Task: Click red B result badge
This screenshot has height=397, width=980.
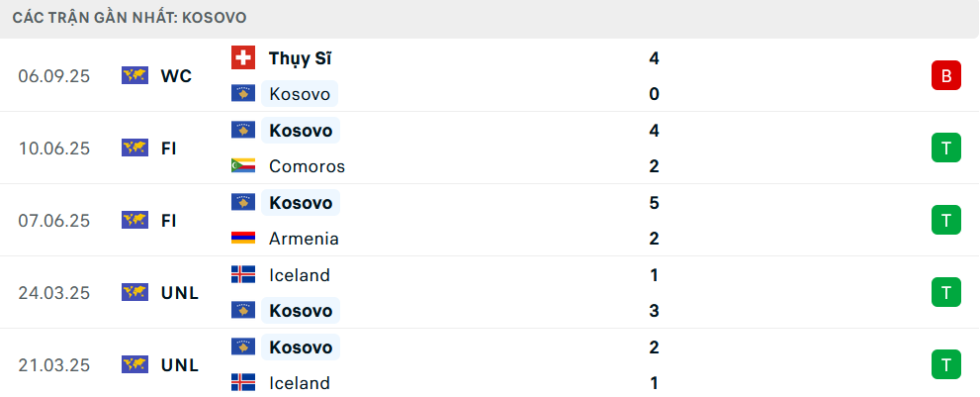Action: pyautogui.click(x=945, y=75)
